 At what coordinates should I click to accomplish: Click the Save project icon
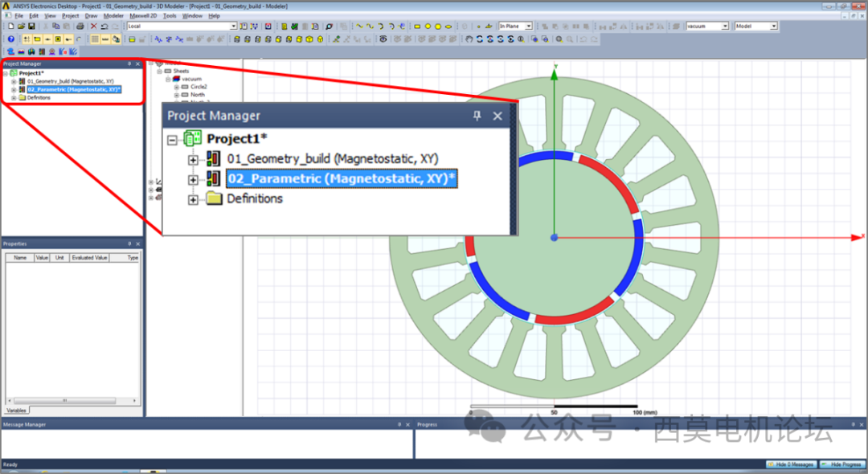pos(31,27)
